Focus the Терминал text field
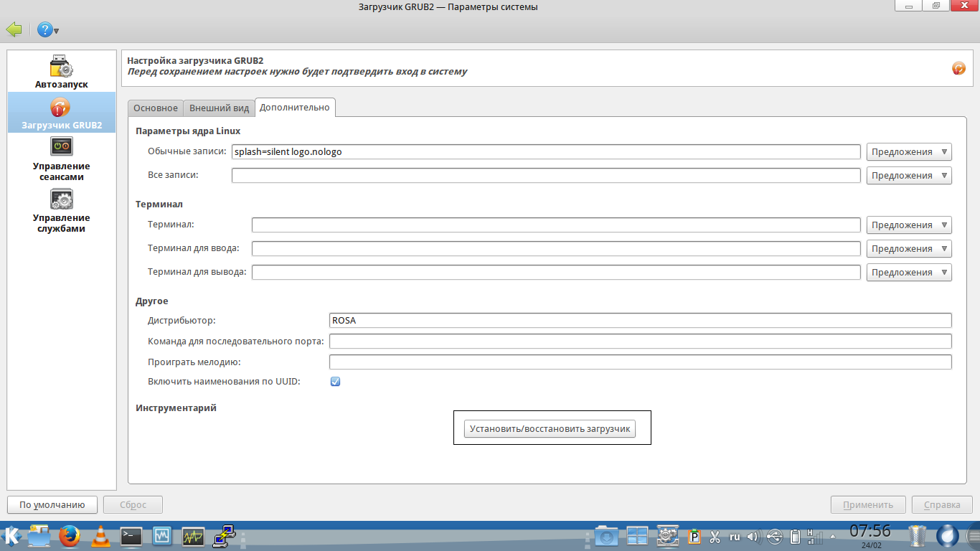 point(556,225)
